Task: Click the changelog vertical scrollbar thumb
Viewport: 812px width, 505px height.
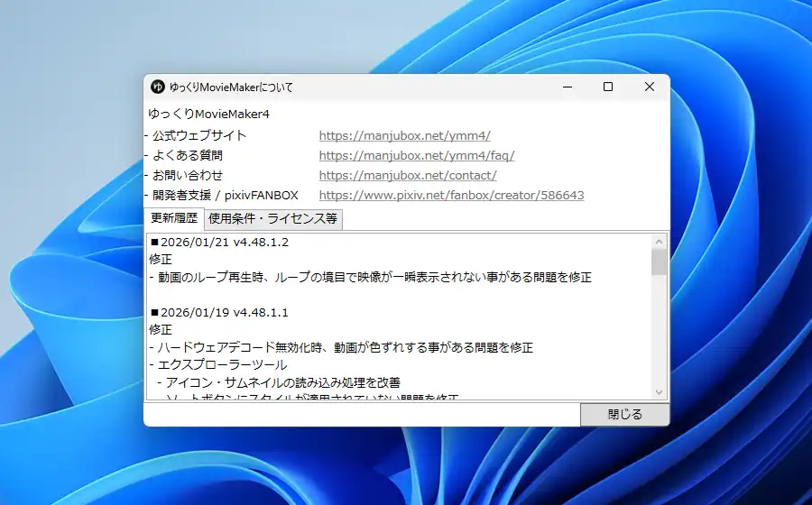Action: coord(659,262)
